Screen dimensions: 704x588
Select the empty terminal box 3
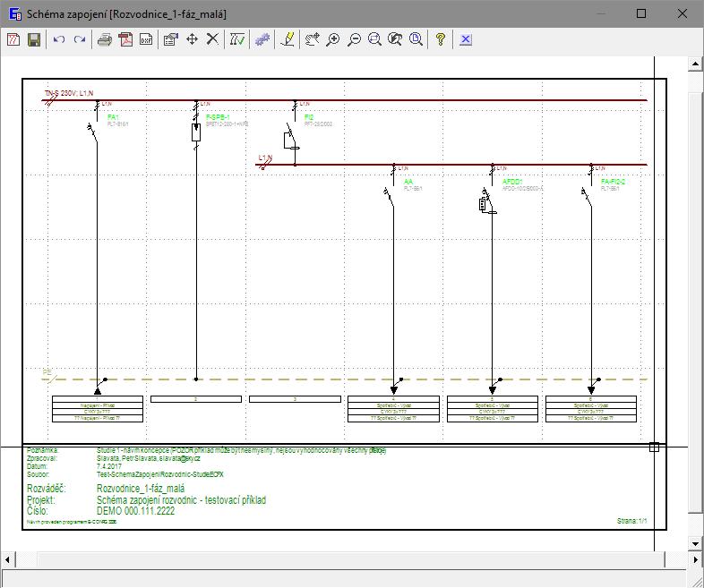coord(295,399)
